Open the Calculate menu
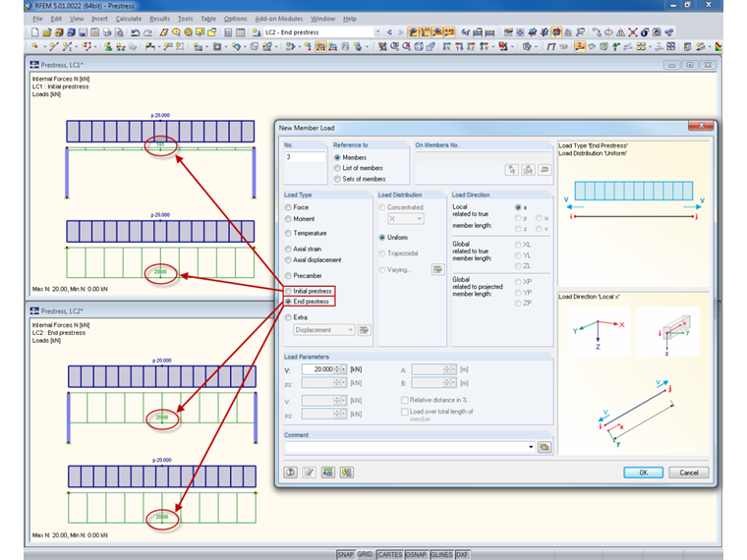Screen dimensions: 747x560 [x=128, y=19]
